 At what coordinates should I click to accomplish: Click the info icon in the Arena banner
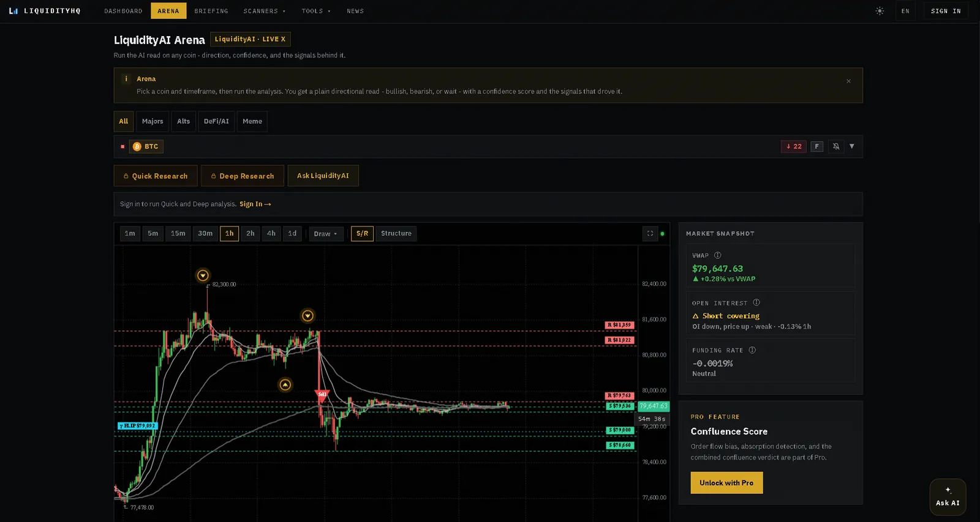[126, 78]
